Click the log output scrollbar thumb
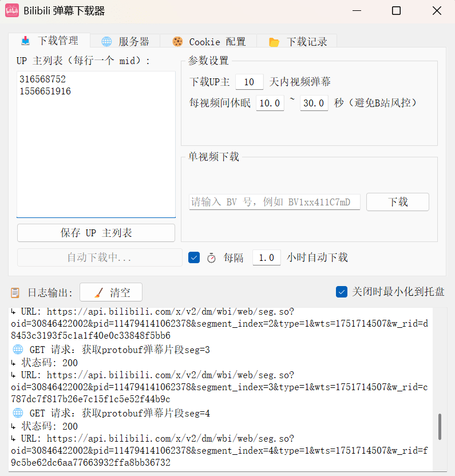The image size is (455, 476). 440,426
